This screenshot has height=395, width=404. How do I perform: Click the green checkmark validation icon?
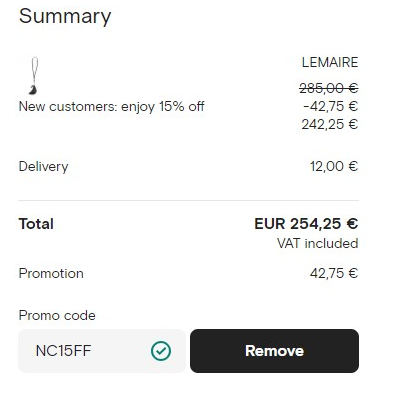click(161, 351)
